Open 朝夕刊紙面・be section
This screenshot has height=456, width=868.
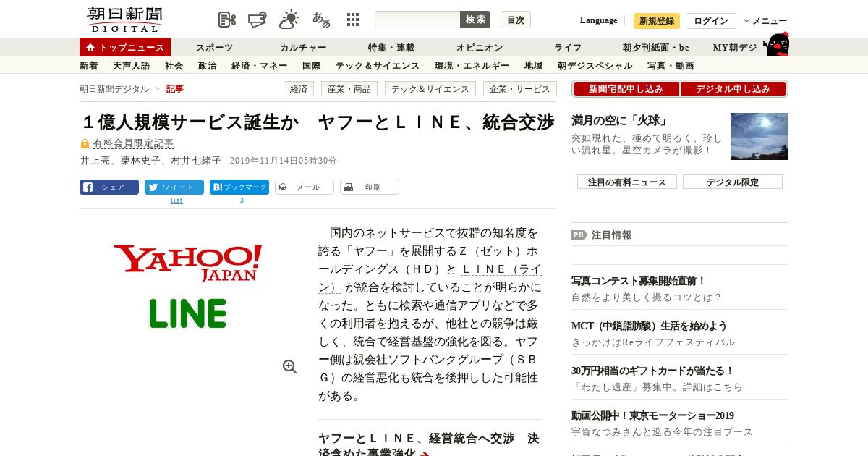[x=656, y=48]
